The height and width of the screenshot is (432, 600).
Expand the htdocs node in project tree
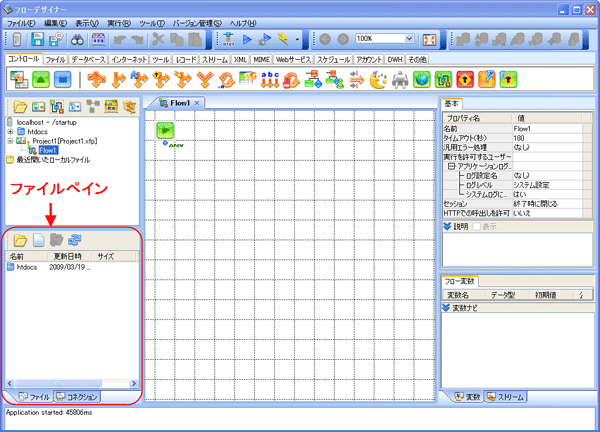(10, 131)
